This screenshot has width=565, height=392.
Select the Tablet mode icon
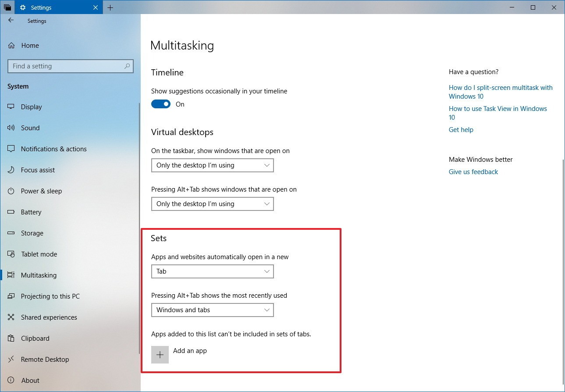(11, 254)
